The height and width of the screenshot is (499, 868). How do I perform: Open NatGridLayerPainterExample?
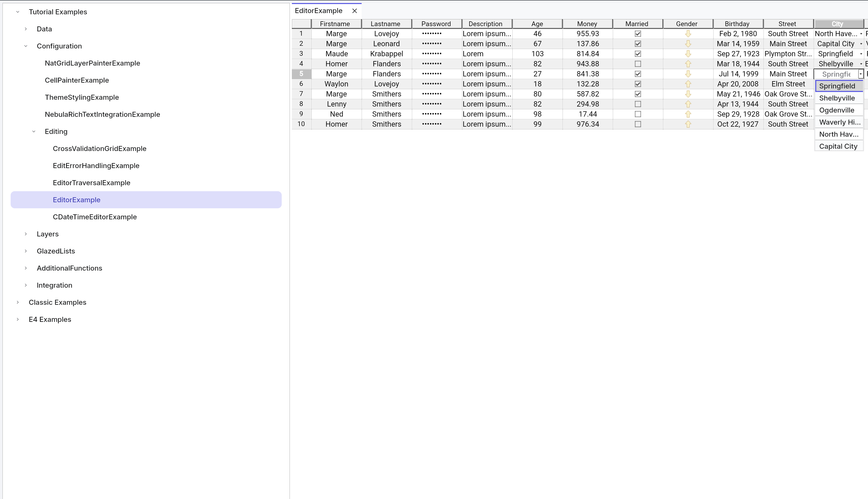pos(92,63)
